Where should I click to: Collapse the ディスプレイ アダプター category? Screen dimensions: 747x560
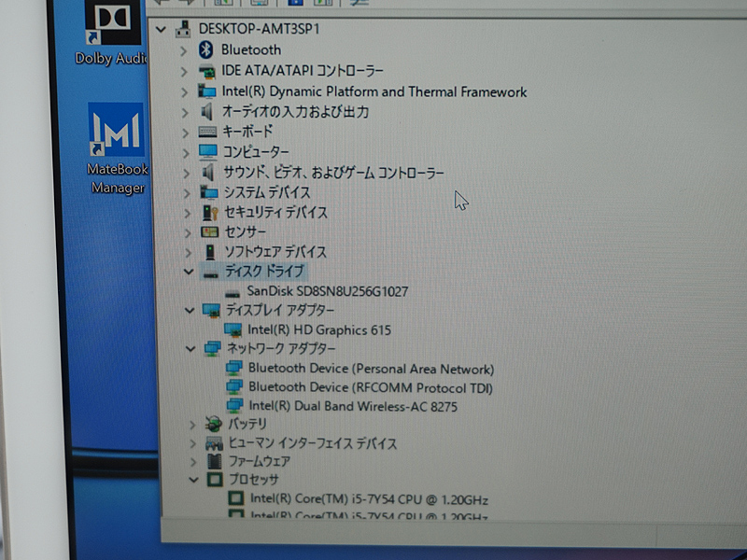tap(190, 311)
